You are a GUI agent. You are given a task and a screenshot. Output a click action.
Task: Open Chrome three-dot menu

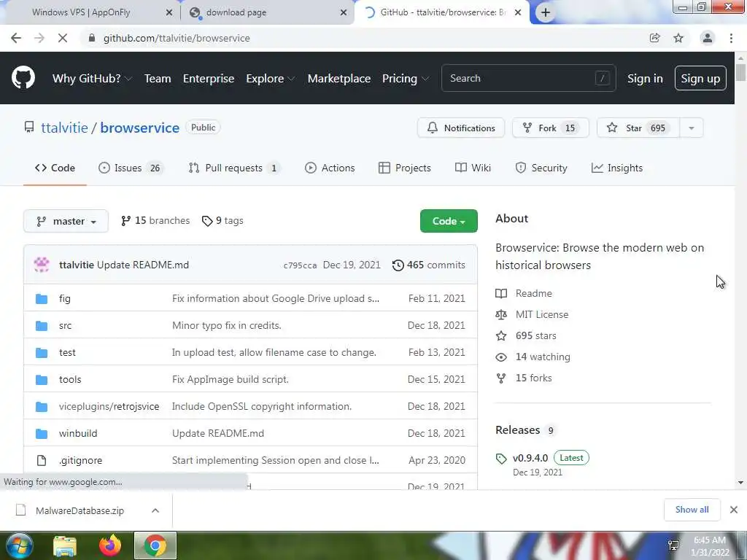click(x=731, y=38)
